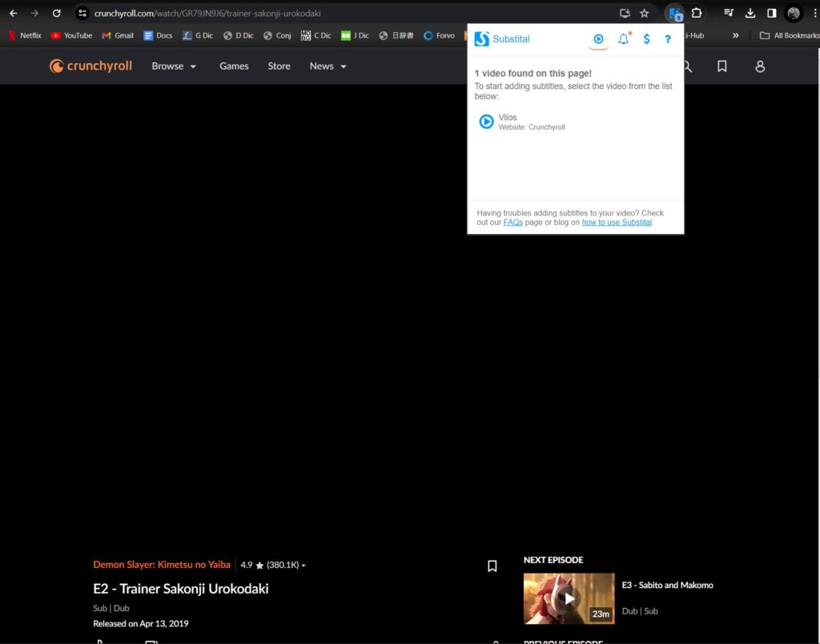Screen dimensions: 820x644
Task: Toggle the bookmark for this episode
Action: click(492, 566)
